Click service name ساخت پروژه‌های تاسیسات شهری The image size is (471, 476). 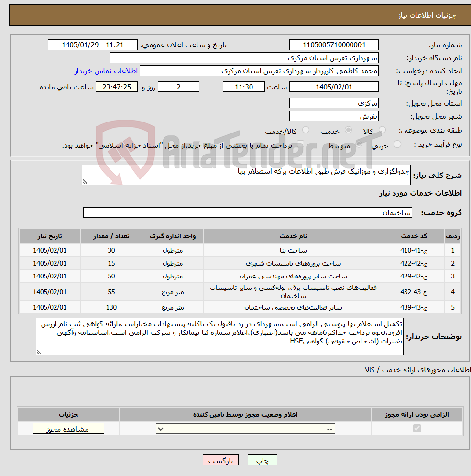pos(293,263)
